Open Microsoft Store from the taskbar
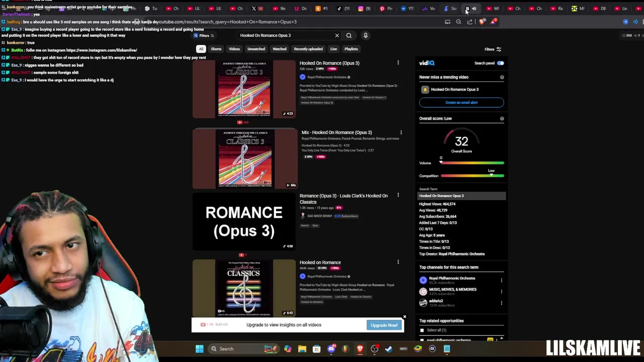The image size is (644, 362). click(x=316, y=349)
